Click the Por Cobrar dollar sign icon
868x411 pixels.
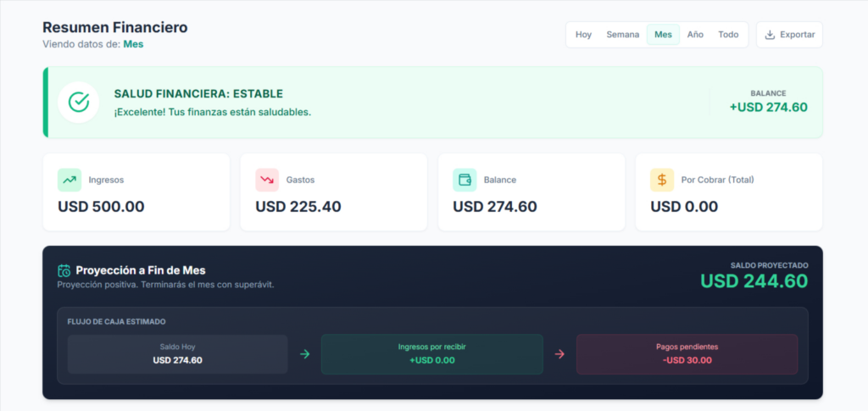pos(662,180)
